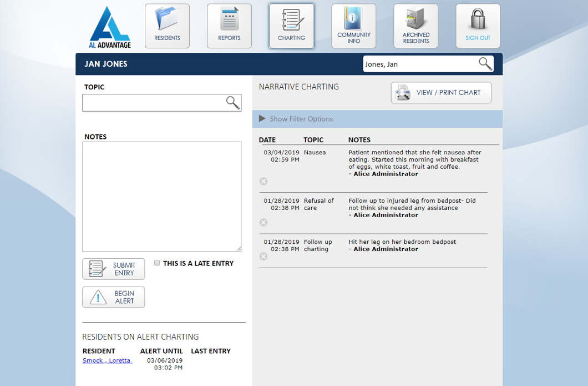Click the View / Print Chart button
This screenshot has width=588, height=386.
pyautogui.click(x=441, y=92)
